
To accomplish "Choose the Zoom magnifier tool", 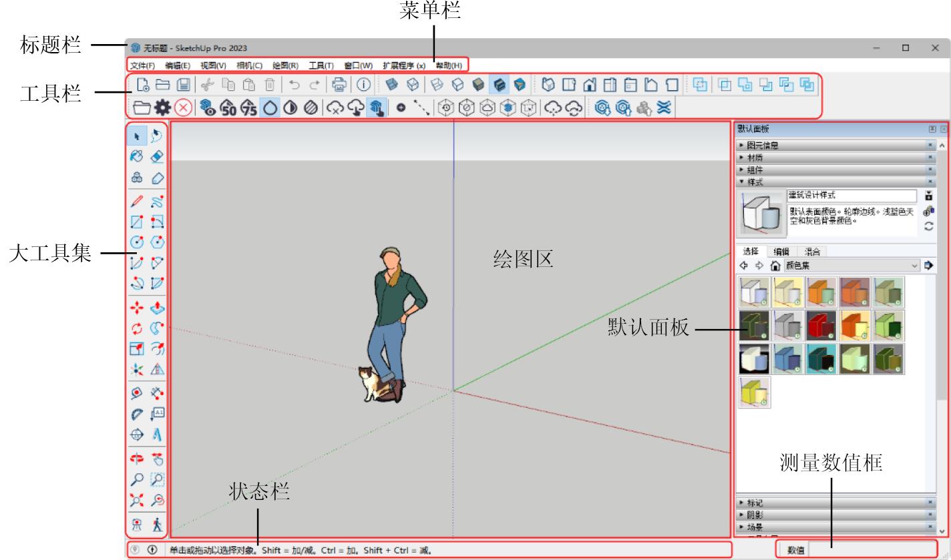I will (136, 479).
